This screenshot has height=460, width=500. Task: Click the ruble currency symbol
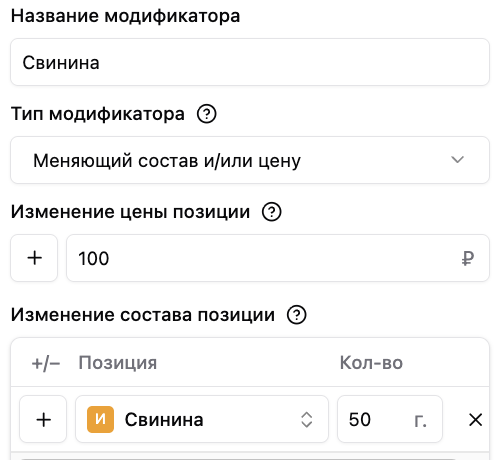(x=468, y=258)
